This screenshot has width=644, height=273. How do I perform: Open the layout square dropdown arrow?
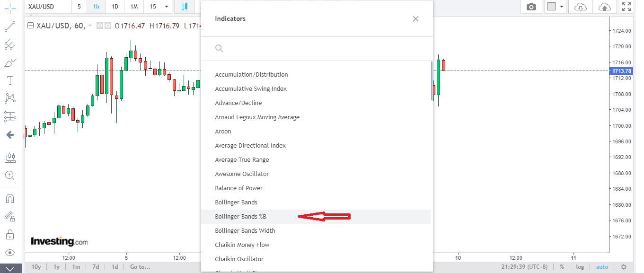562,7
